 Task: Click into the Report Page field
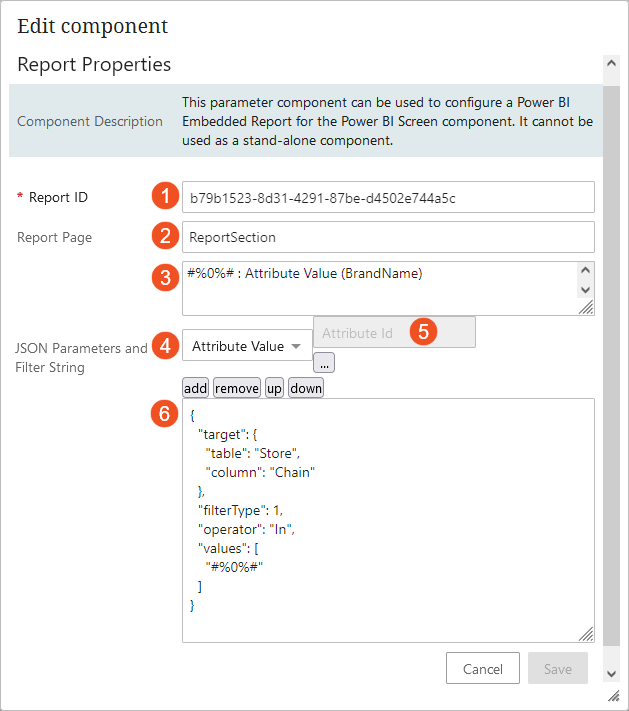click(x=388, y=237)
